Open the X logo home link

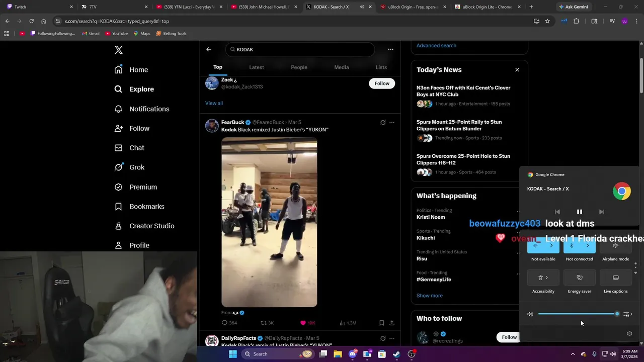pos(119,50)
